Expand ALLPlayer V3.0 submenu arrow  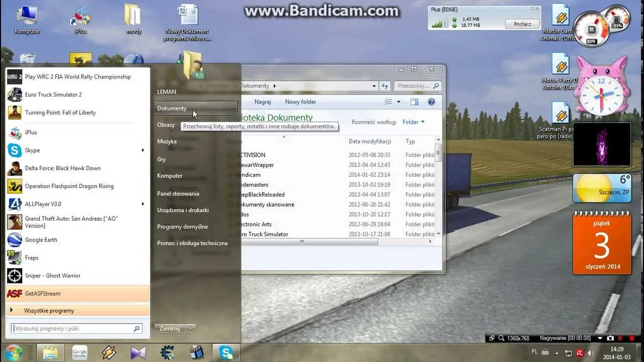[x=143, y=204]
